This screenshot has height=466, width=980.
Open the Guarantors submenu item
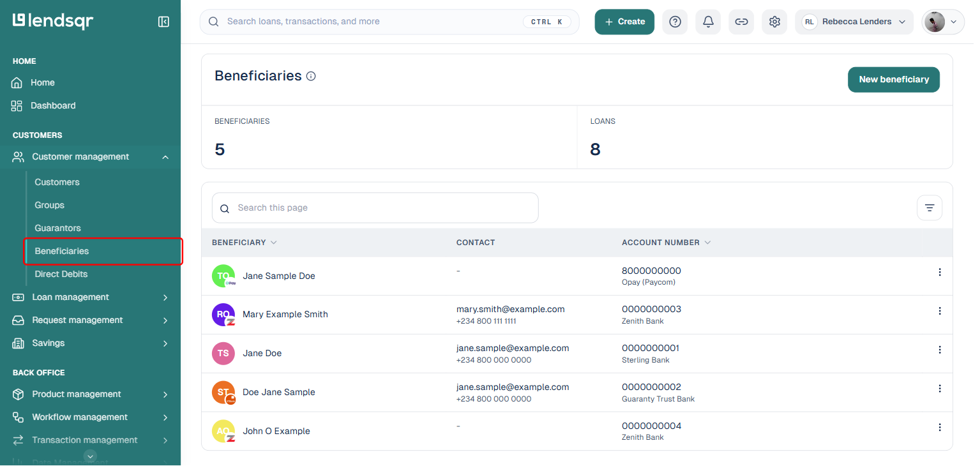coord(57,229)
